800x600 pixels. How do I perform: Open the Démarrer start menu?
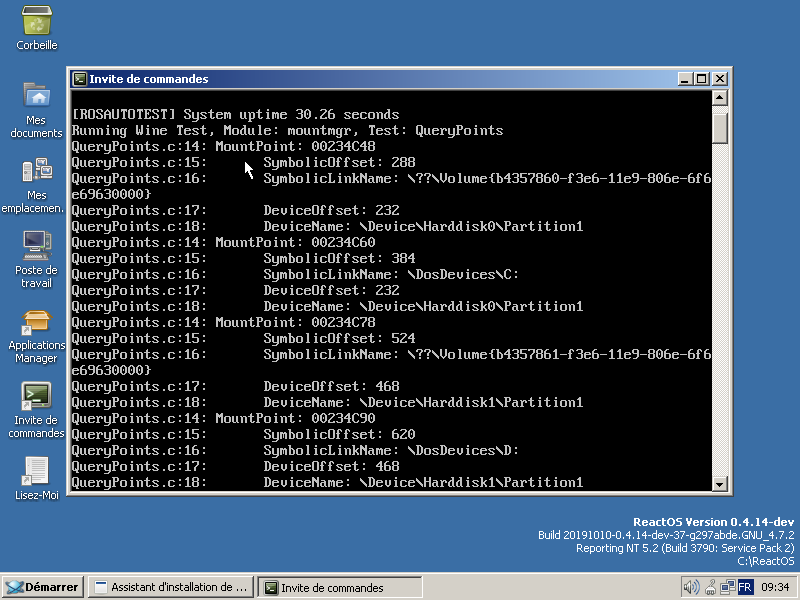click(x=42, y=587)
